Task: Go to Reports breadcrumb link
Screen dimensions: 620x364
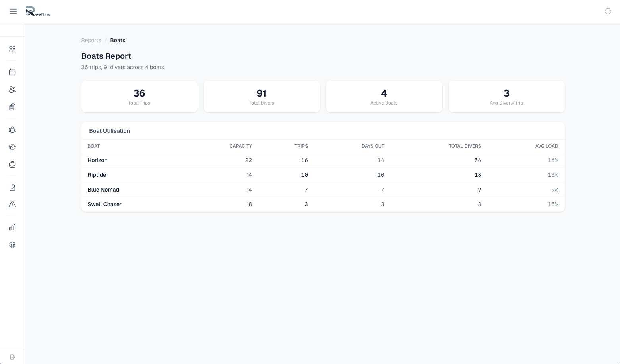Action: (91, 40)
